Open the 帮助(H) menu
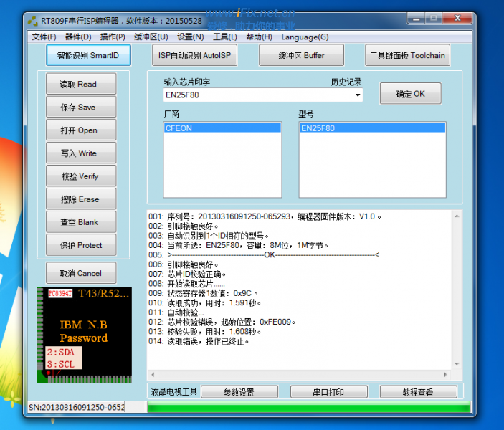Screen dimensions: 504x430 [x=259, y=37]
